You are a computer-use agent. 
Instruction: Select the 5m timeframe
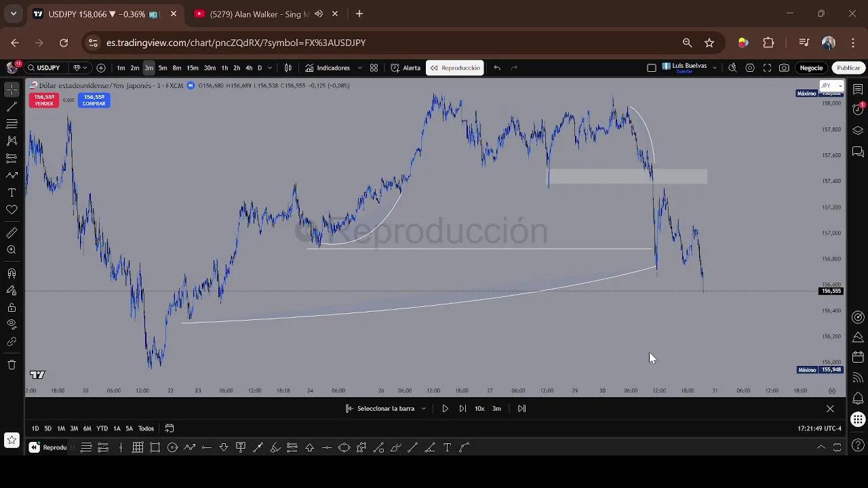coord(163,68)
